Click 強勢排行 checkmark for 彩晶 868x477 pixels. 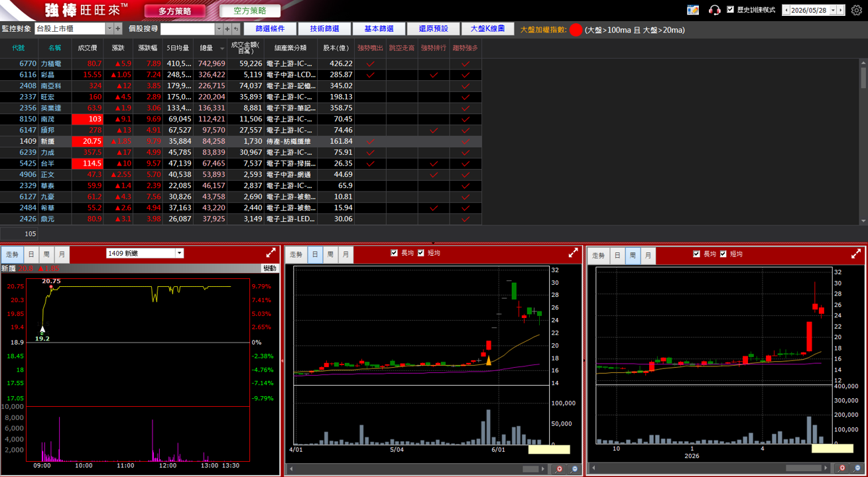[x=434, y=75]
